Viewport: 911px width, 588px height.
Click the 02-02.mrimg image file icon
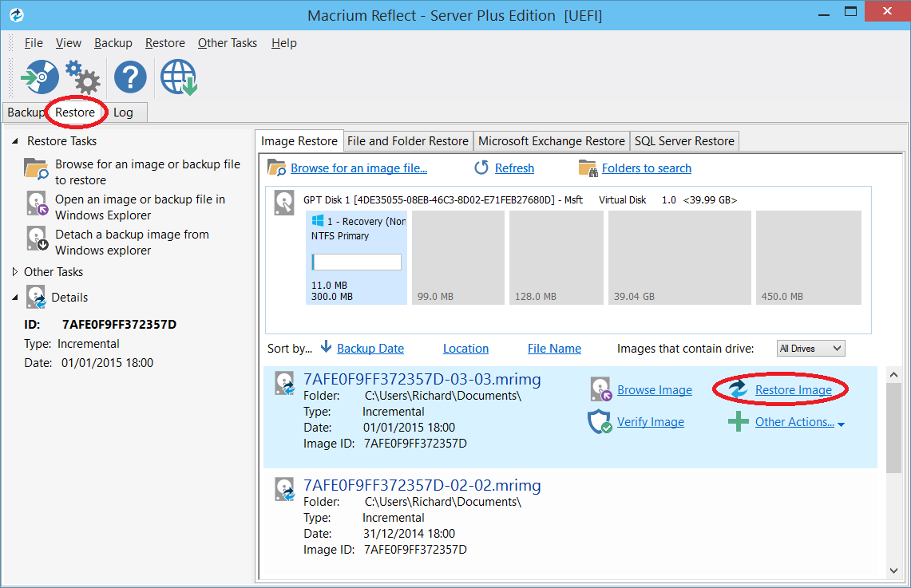coord(285,489)
